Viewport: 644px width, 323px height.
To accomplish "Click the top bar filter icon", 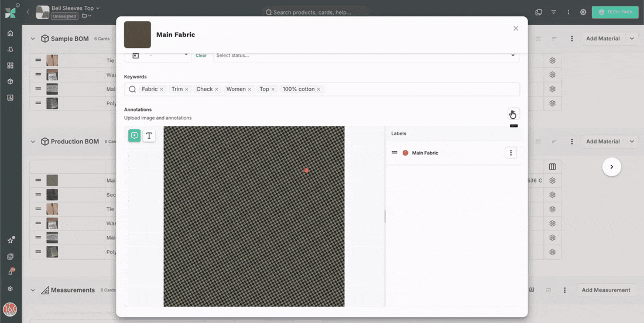I will (554, 12).
